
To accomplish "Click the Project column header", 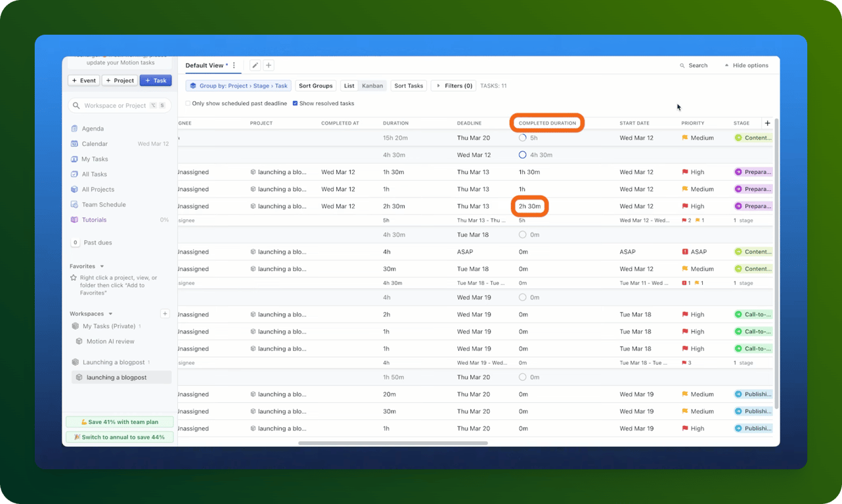I will (x=261, y=123).
